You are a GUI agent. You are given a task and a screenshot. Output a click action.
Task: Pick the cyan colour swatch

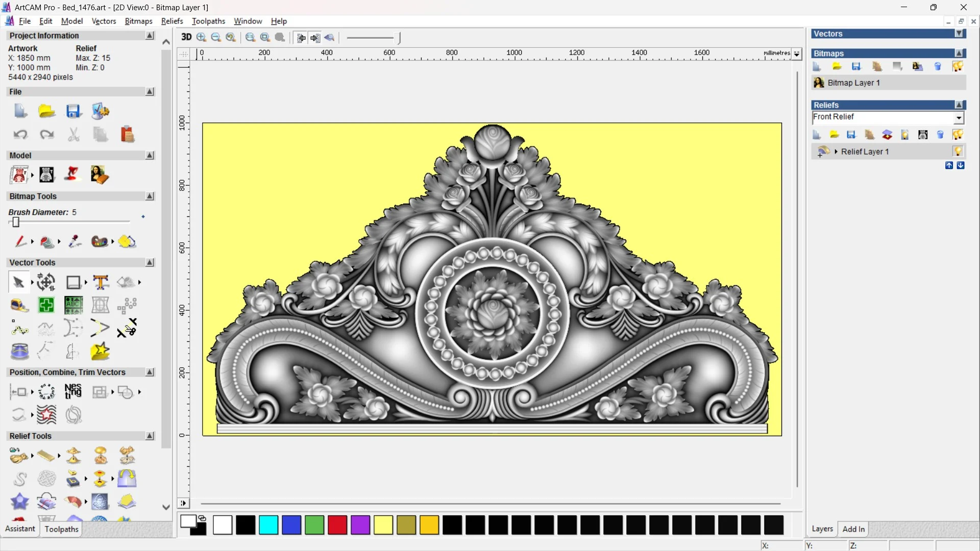[x=268, y=525]
